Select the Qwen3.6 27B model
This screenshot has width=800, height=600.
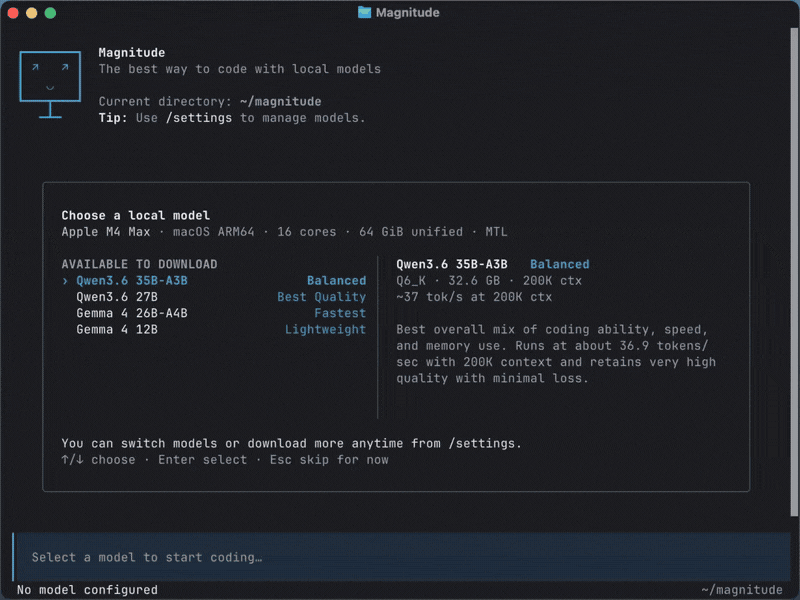[117, 297]
